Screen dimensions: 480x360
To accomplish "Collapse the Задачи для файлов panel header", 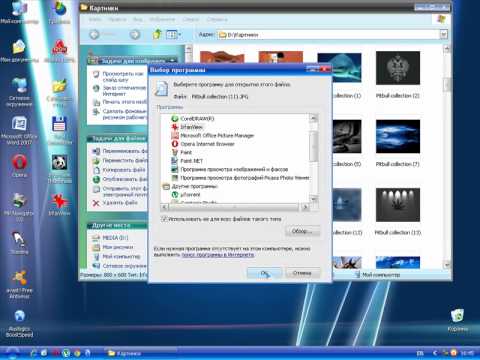I will click(x=117, y=138).
